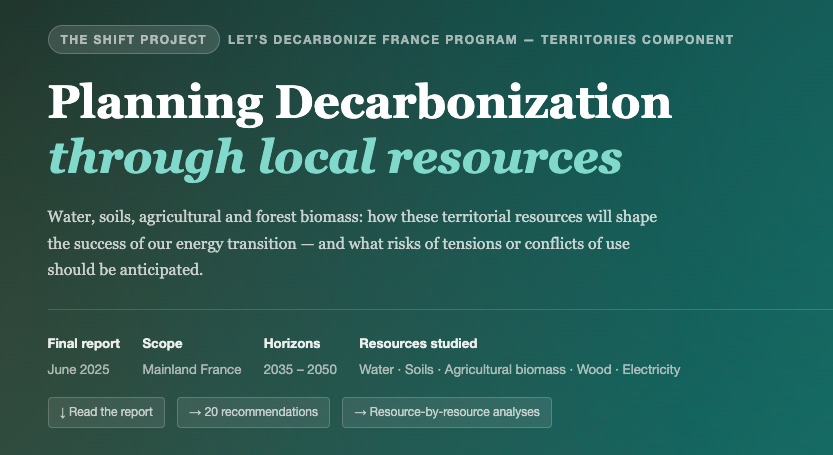Click the 'Horizons' label
833x455 pixels.
pos(292,343)
